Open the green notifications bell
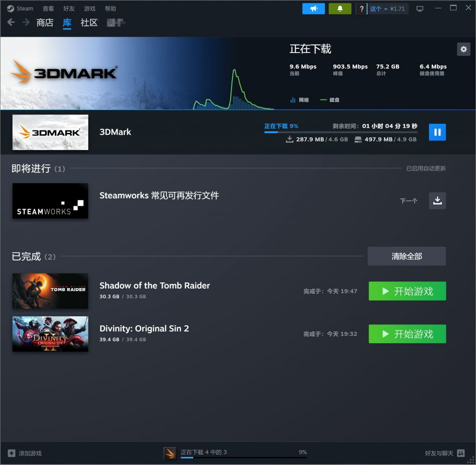Viewport: 476px width, 465px height. click(340, 8)
